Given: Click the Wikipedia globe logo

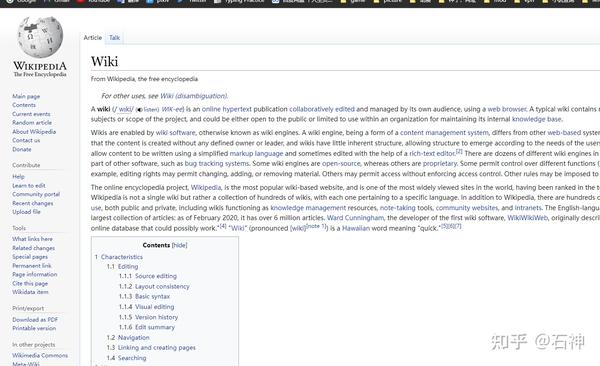Looking at the screenshot, I should pyautogui.click(x=40, y=37).
